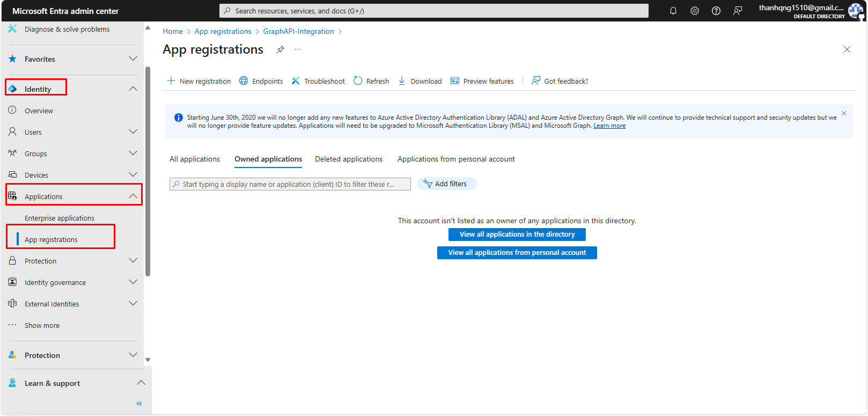This screenshot has width=868, height=417.
Task: Expand the Groups submenu chevron
Action: [133, 153]
